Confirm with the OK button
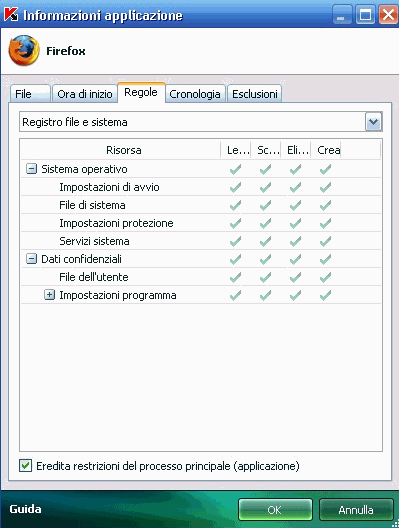The width and height of the screenshot is (399, 528). (275, 509)
